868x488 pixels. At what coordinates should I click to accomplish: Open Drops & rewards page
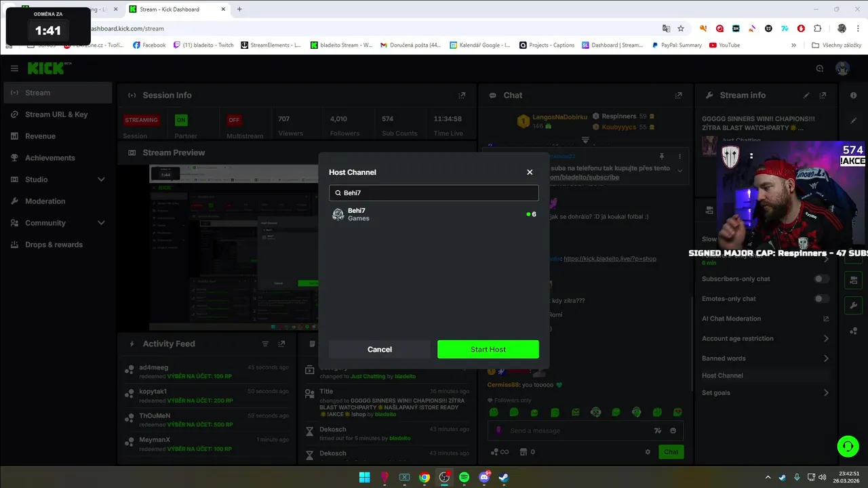tap(58, 245)
